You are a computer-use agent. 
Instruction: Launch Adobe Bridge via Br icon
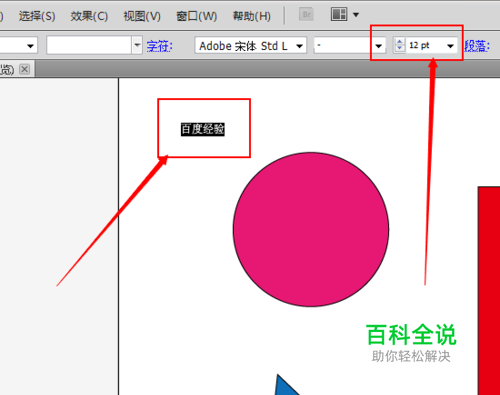[306, 15]
